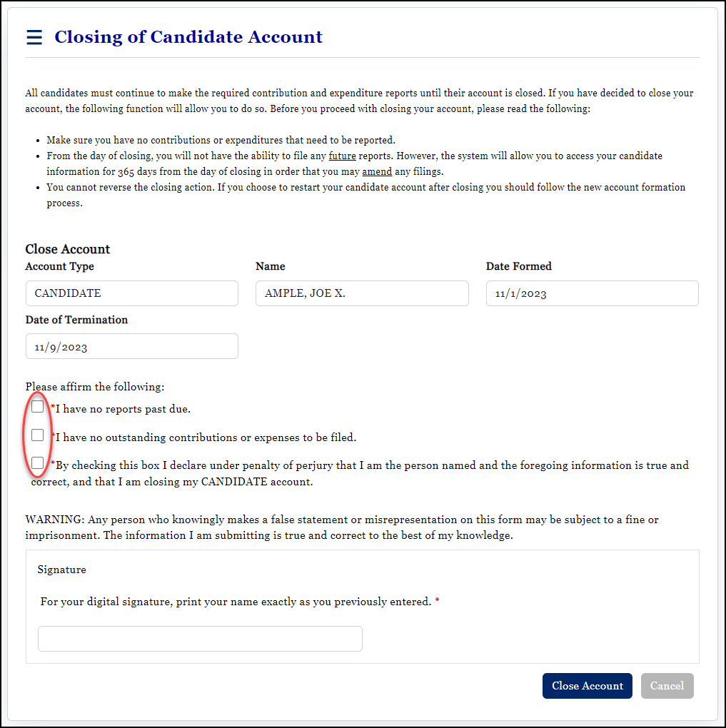Click the Date of Termination field
The height and width of the screenshot is (728, 726).
[x=131, y=346]
